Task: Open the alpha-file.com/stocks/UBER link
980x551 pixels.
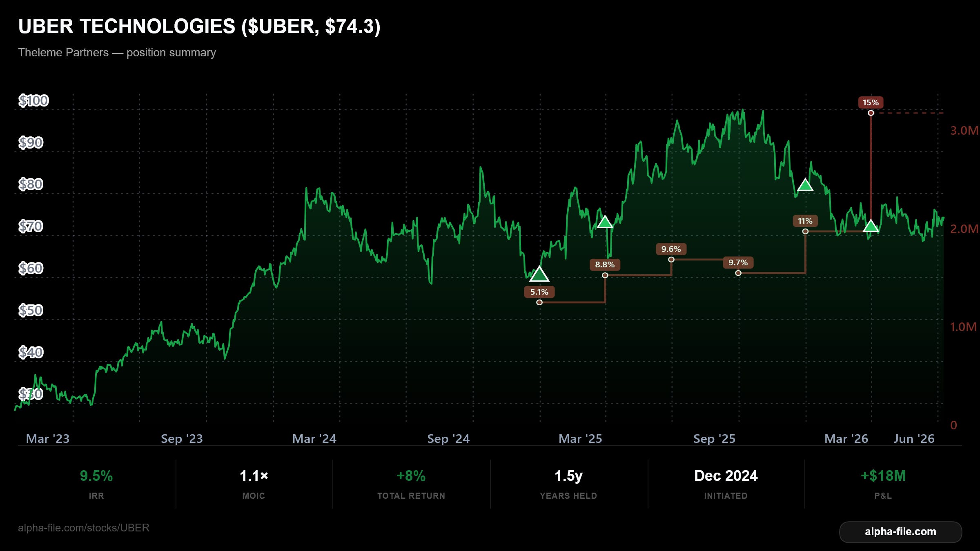Action: pyautogui.click(x=84, y=528)
